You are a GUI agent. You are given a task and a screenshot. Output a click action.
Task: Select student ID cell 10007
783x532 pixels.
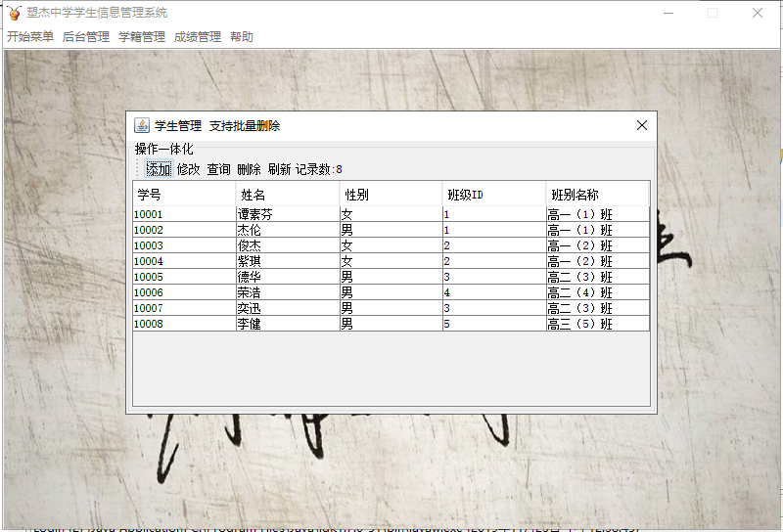coord(184,308)
